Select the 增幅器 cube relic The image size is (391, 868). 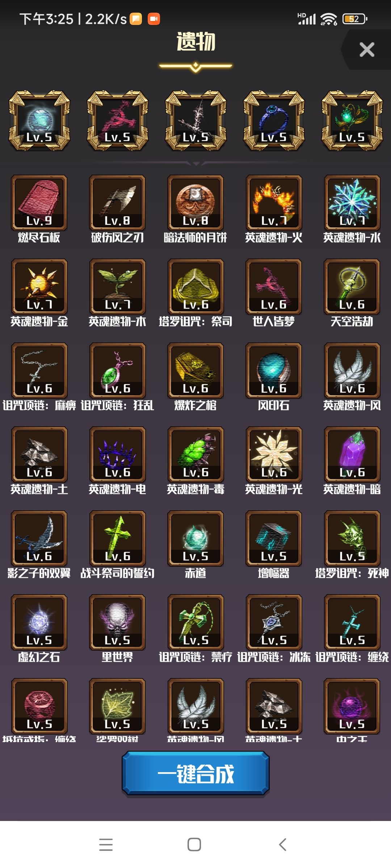tap(274, 538)
